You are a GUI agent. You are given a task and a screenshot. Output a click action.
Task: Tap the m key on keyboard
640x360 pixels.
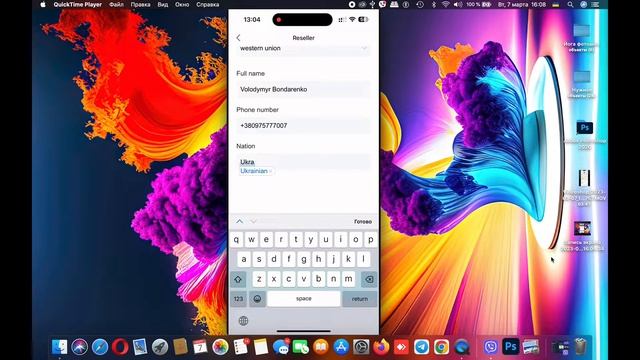(x=348, y=279)
